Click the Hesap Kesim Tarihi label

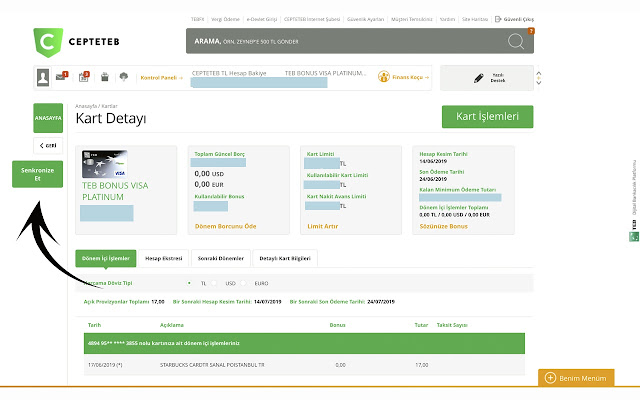pos(443,154)
